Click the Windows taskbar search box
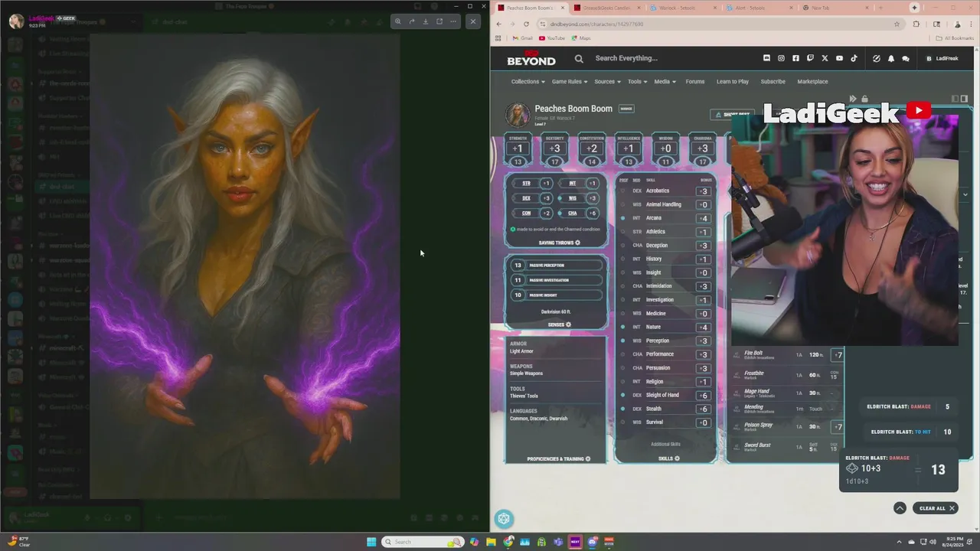The image size is (980, 551). tap(423, 542)
